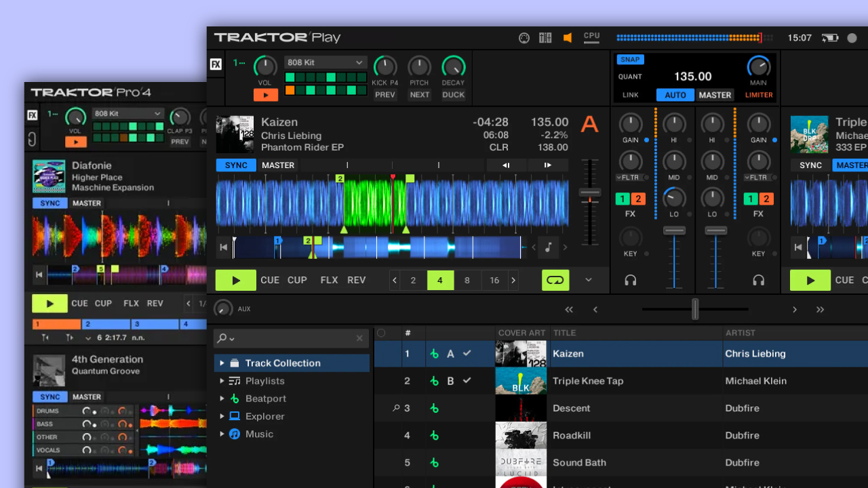Click the crossfader handle

pyautogui.click(x=695, y=309)
